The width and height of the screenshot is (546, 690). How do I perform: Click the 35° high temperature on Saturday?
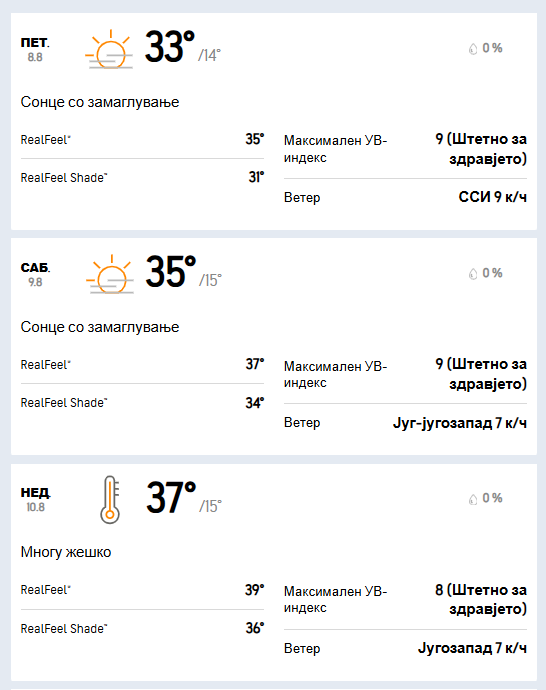pos(171,272)
